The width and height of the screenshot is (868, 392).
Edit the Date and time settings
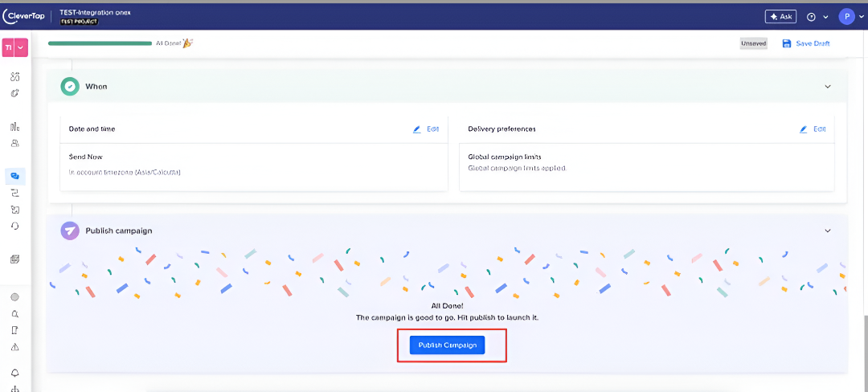click(x=427, y=129)
